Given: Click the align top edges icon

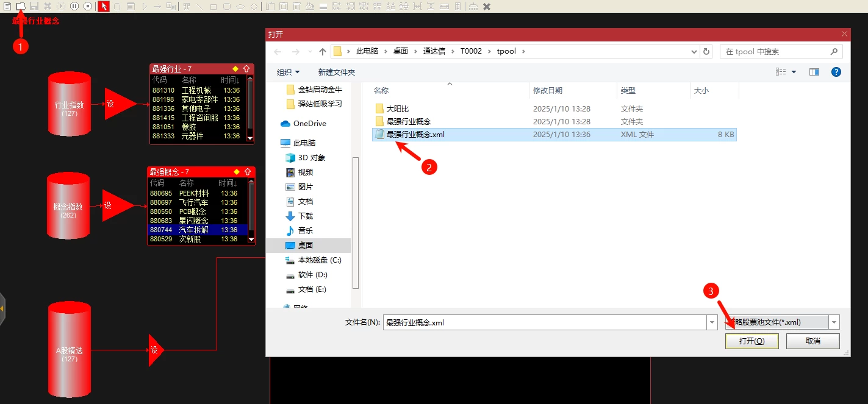Looking at the screenshot, I should [x=377, y=6].
